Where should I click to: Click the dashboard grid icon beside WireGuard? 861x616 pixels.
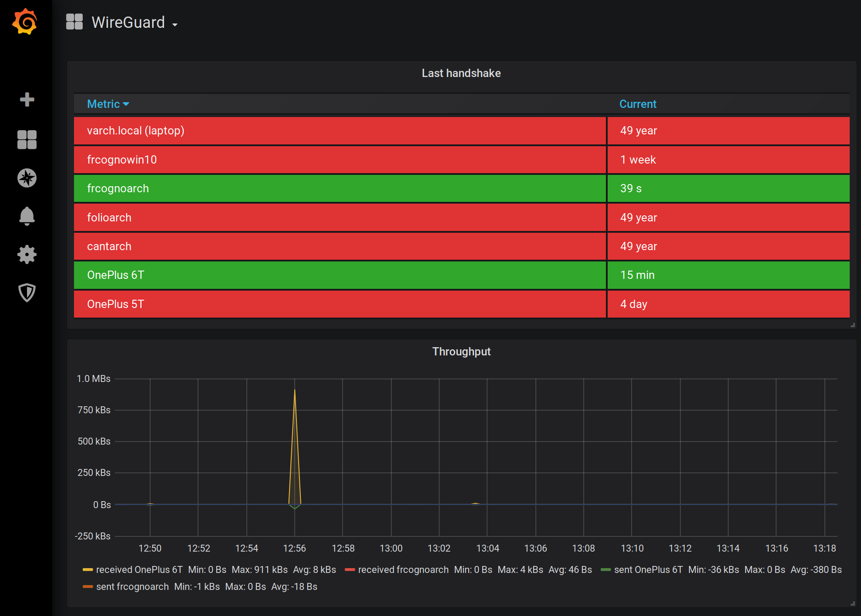pyautogui.click(x=74, y=22)
